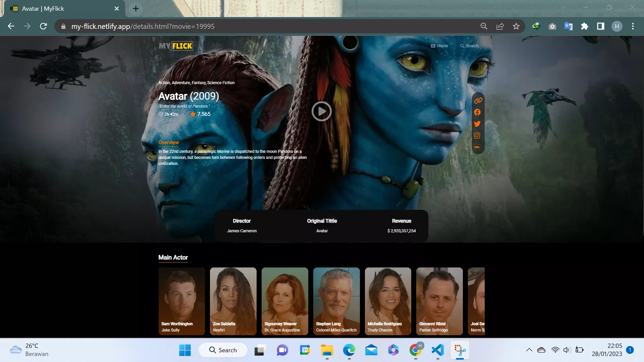Close the Avatar | MyFlick tab
This screenshot has height=362, width=644.
[117, 9]
